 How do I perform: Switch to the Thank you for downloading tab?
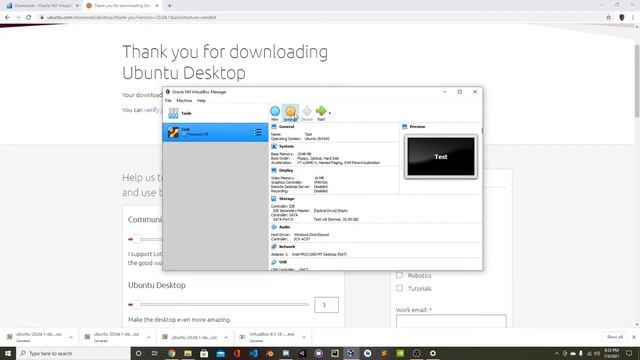tap(122, 6)
